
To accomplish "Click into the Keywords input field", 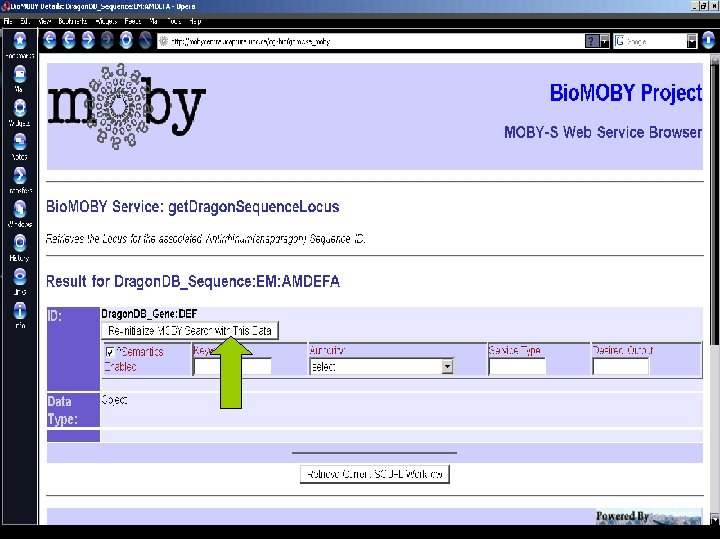I will (233, 367).
